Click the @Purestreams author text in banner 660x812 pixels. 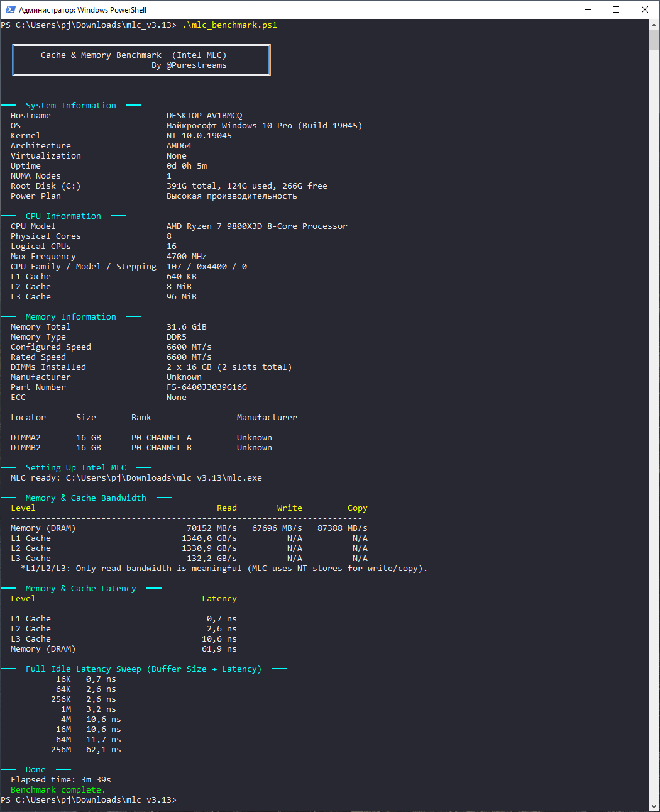point(197,65)
